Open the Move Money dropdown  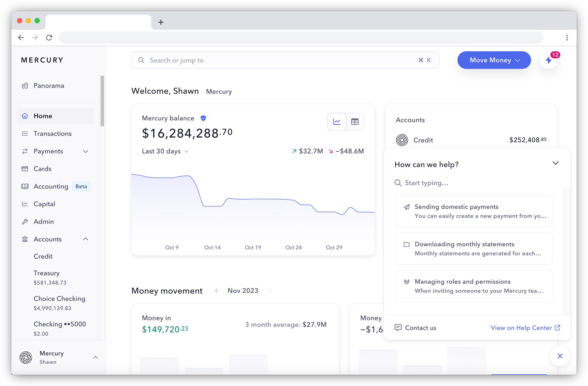coord(494,60)
